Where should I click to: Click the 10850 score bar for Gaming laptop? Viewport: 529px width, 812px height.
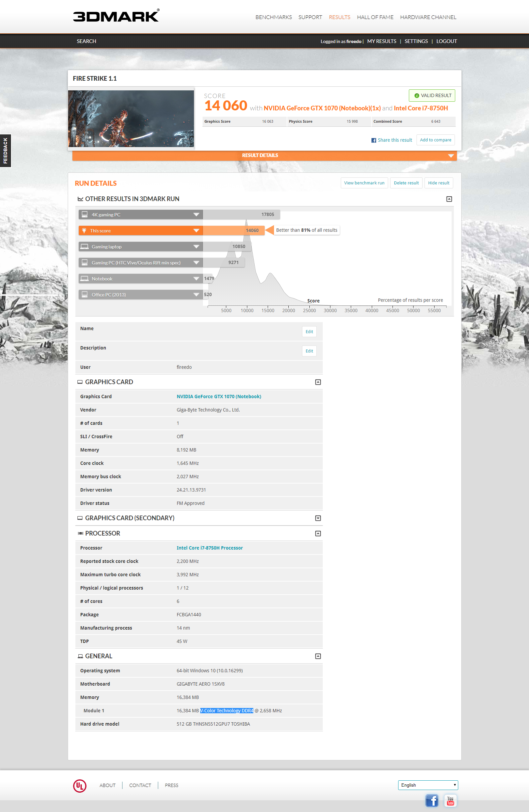(x=227, y=246)
